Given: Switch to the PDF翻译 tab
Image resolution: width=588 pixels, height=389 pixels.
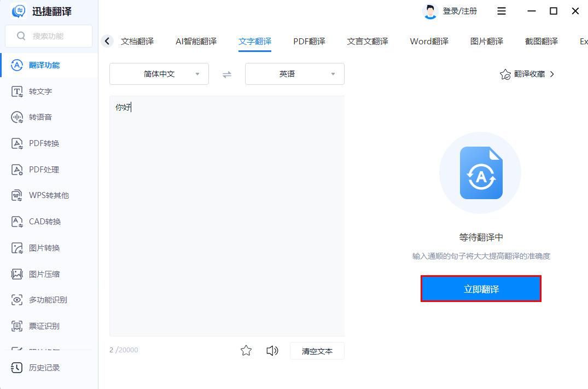Looking at the screenshot, I should 310,41.
